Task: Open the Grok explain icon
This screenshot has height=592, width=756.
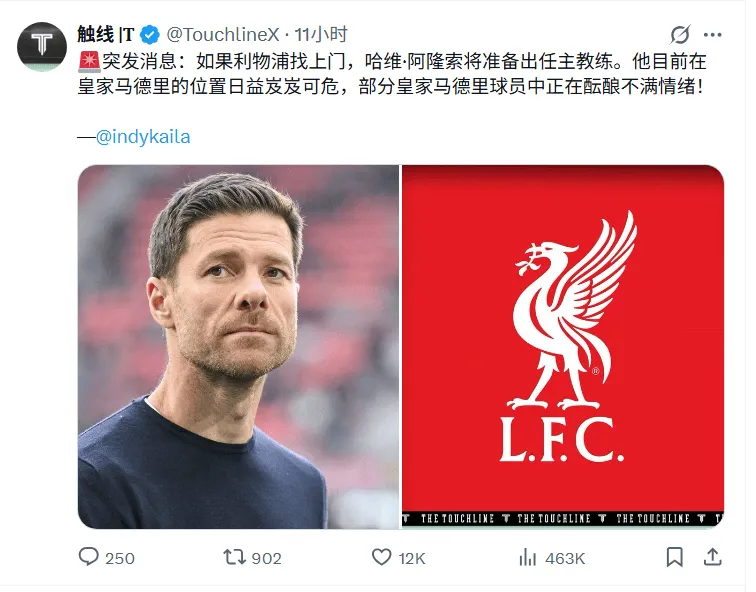Action: [x=680, y=35]
